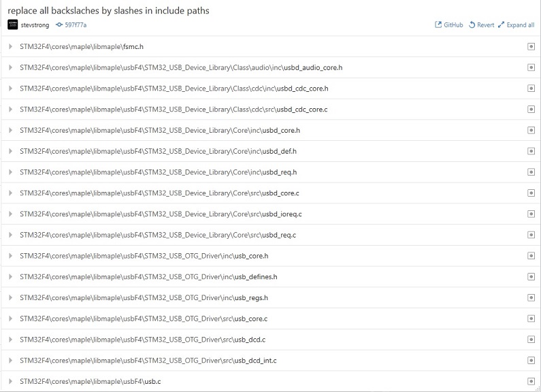Viewport: 541px width, 392px height.
Task: Click modified-status icon for usbd_core.h
Action: [531, 130]
